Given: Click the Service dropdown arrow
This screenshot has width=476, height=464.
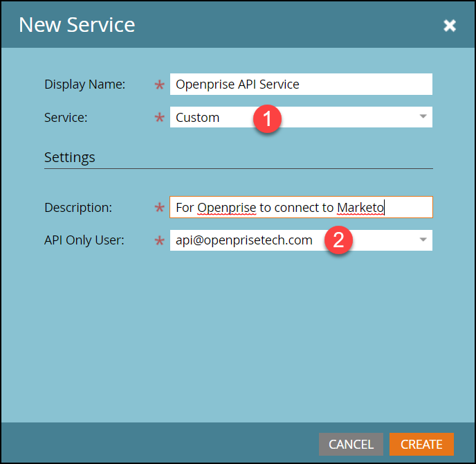Looking at the screenshot, I should click(x=423, y=117).
